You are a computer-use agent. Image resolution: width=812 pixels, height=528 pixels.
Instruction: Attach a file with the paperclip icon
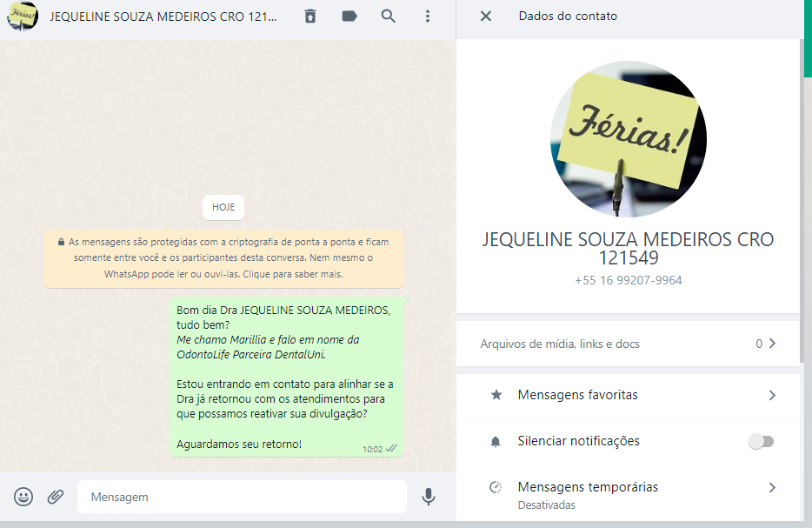pyautogui.click(x=56, y=497)
